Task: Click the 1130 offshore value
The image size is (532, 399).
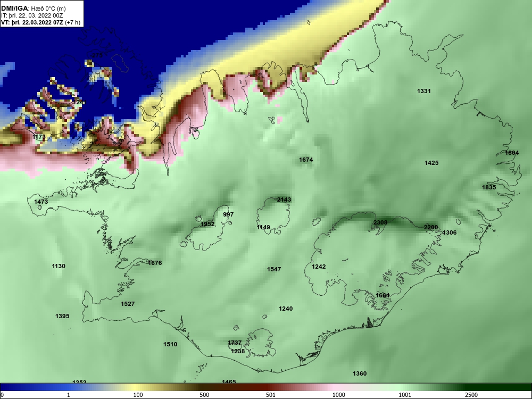Action: point(59,266)
